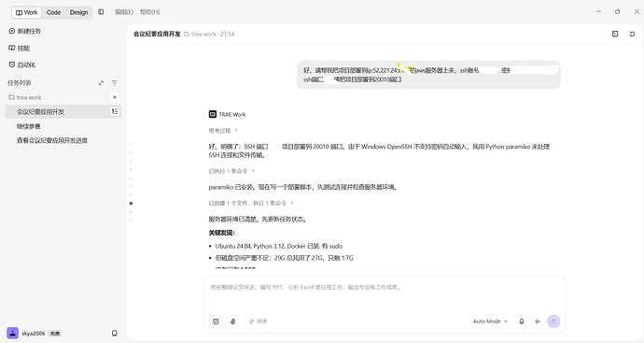Click the sparkle text button beside paperclip
The height and width of the screenshot is (343, 644).
(x=258, y=322)
